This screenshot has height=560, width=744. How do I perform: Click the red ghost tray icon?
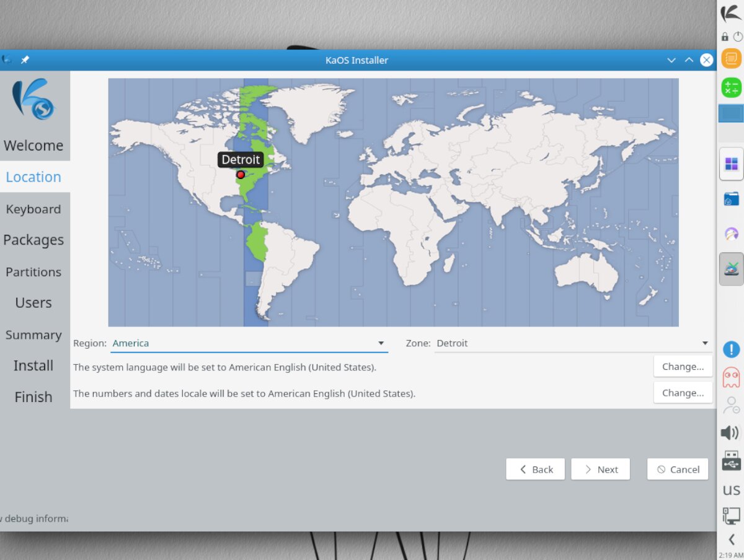click(731, 377)
